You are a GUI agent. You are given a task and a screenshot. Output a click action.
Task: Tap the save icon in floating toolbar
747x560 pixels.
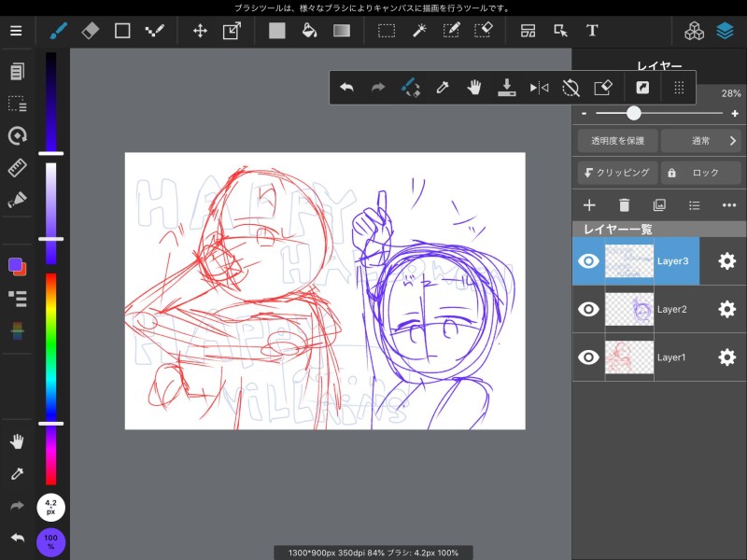507,88
